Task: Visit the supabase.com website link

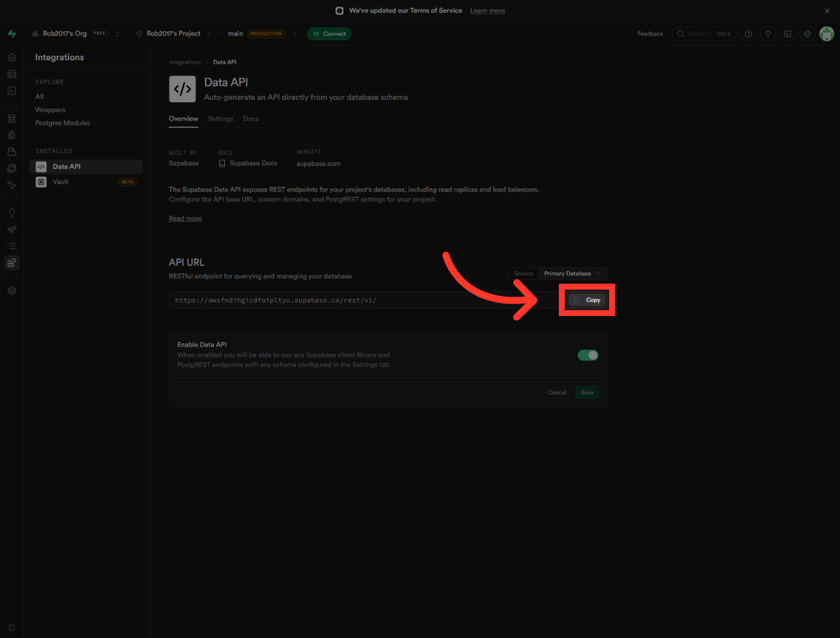Action: [x=318, y=164]
